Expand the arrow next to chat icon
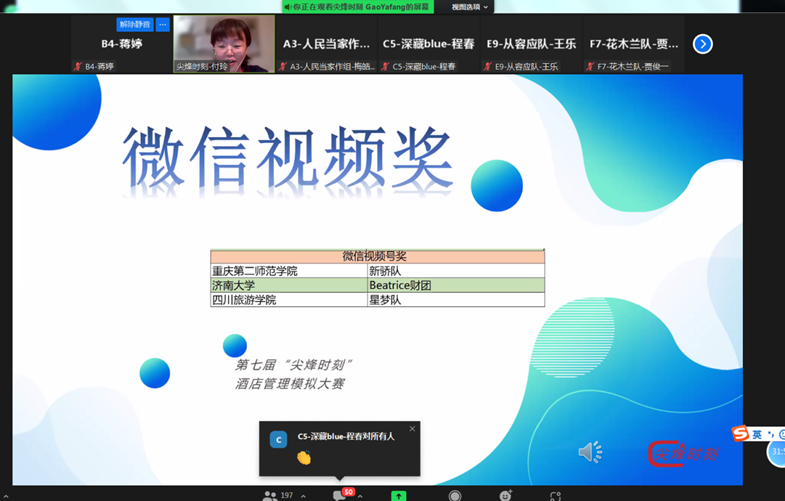 coord(360,496)
